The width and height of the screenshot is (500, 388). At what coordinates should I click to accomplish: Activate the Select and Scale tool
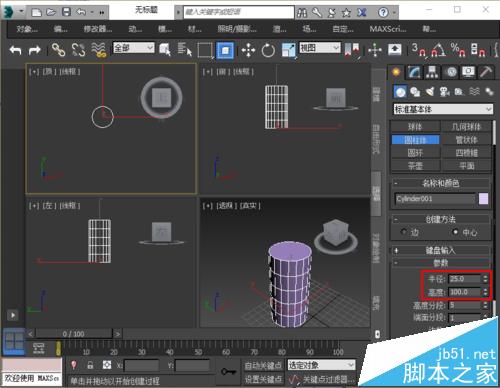pyautogui.click(x=289, y=50)
